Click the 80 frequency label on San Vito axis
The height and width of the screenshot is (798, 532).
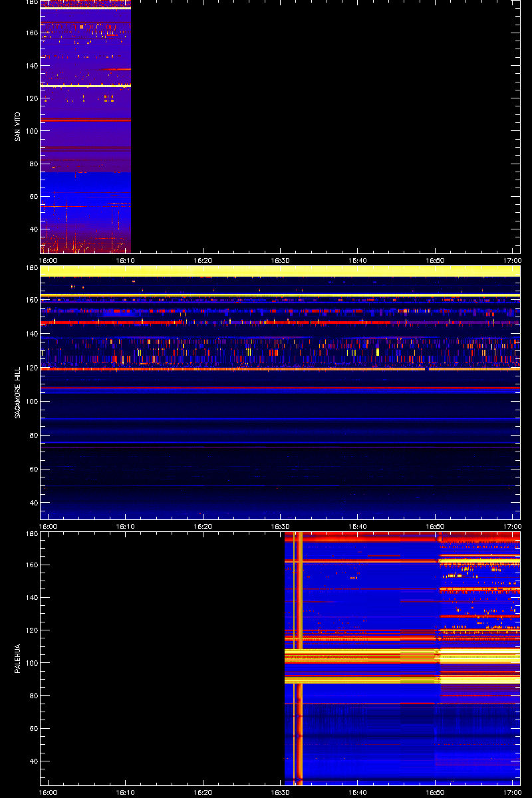pos(33,164)
